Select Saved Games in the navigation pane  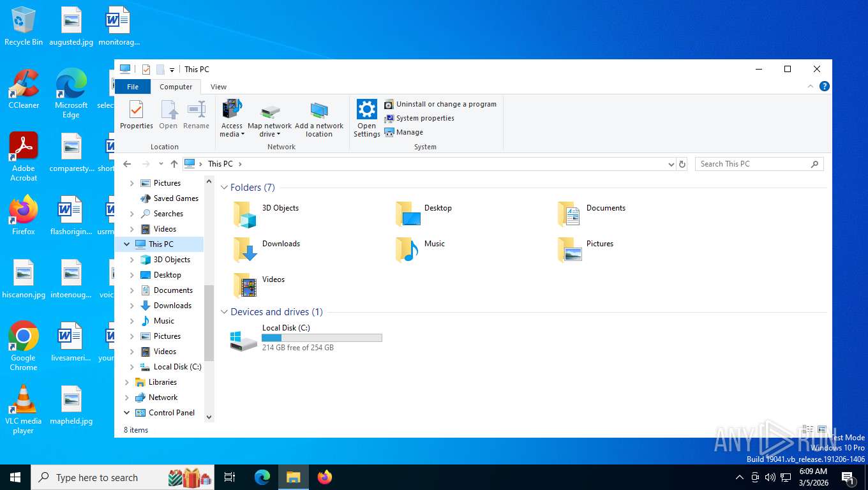[x=169, y=198]
